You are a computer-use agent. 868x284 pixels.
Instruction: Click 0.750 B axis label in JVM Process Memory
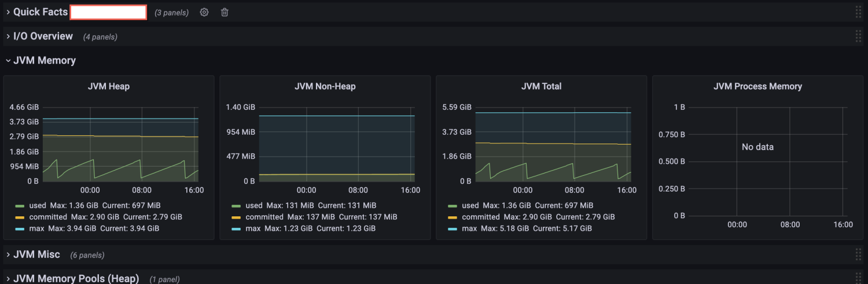672,134
